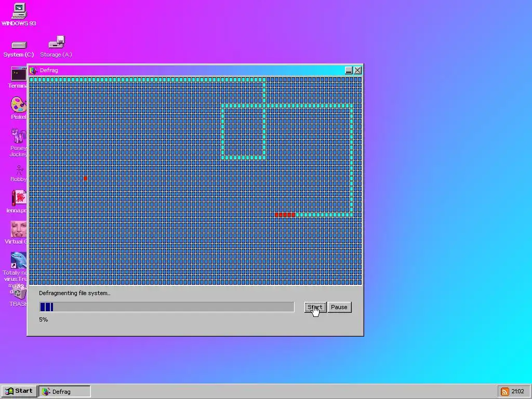
Task: Open the WINDOWS 93 desktop icon
Action: pyautogui.click(x=19, y=14)
